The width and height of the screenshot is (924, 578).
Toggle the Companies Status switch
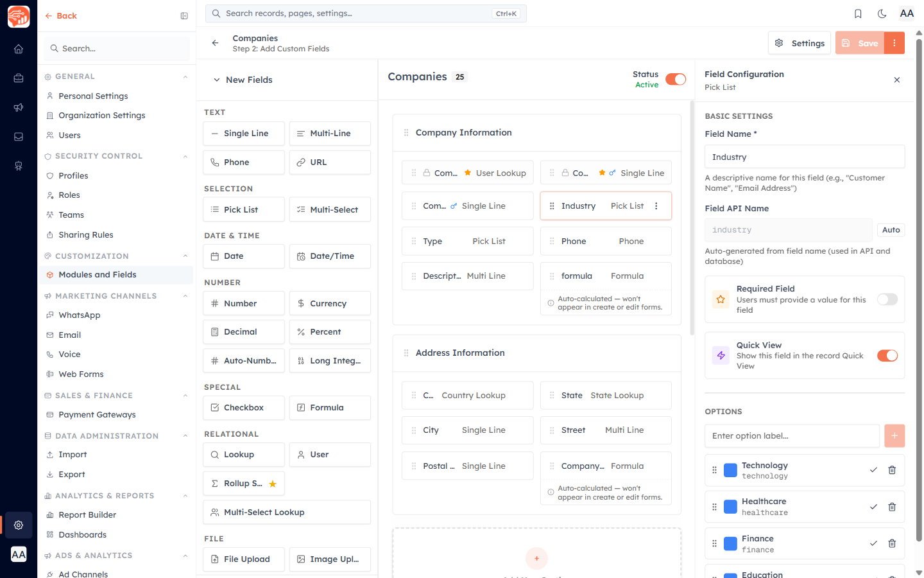676,79
